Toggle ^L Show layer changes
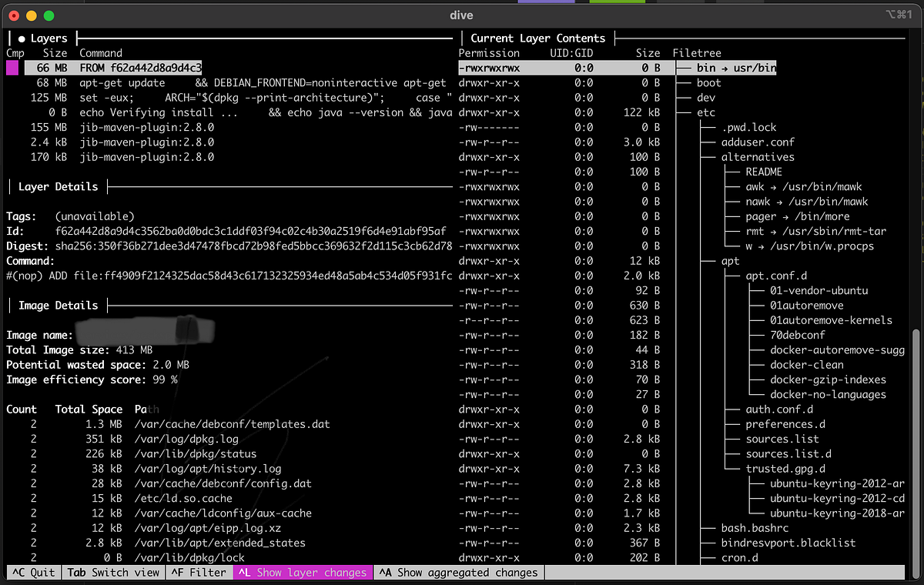 (303, 572)
